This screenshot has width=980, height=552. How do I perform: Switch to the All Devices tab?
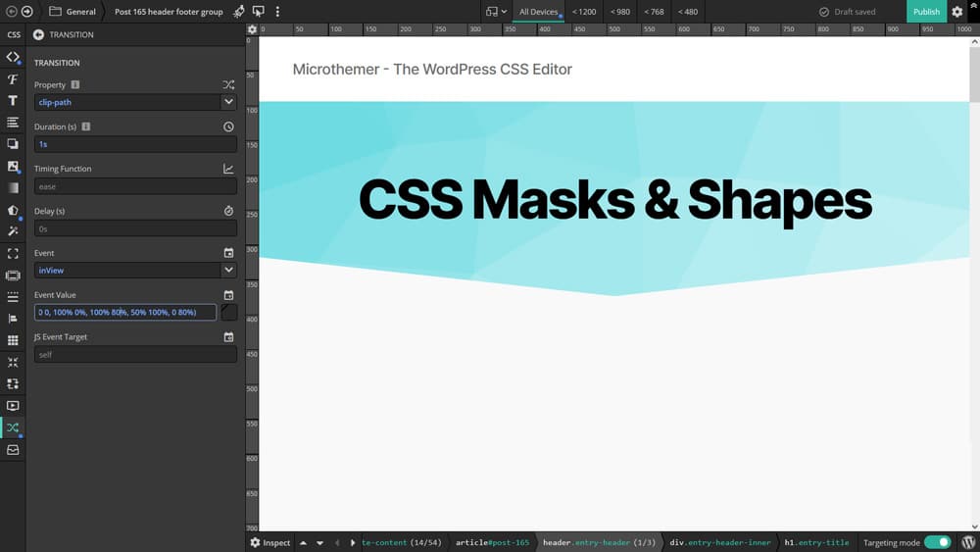pyautogui.click(x=538, y=11)
